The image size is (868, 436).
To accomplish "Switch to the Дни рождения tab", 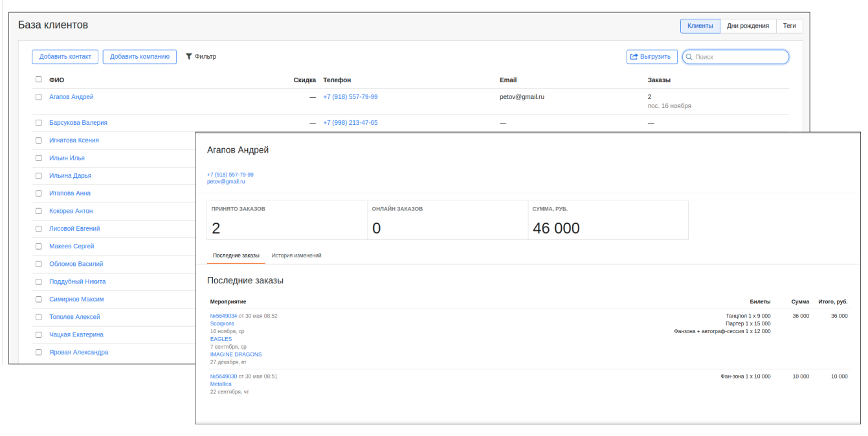I will [x=748, y=25].
